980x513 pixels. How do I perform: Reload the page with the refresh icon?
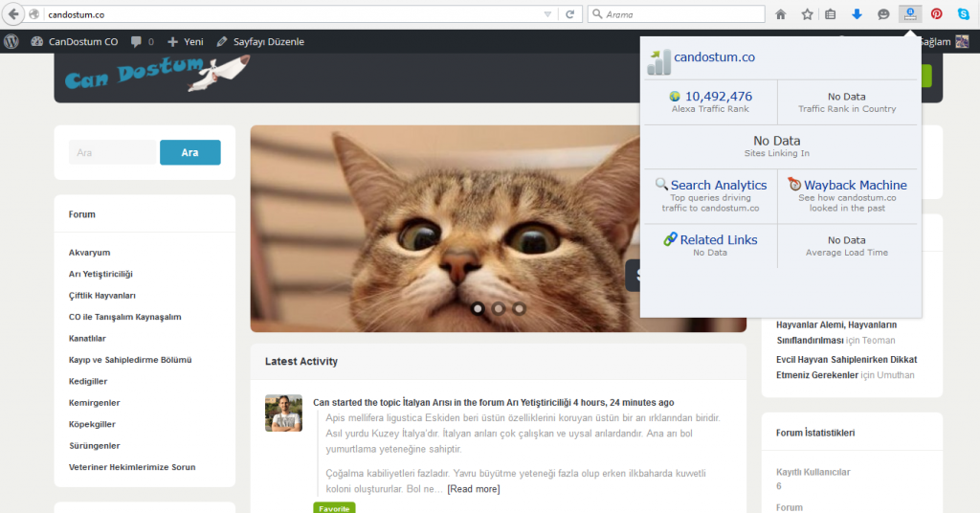click(569, 14)
